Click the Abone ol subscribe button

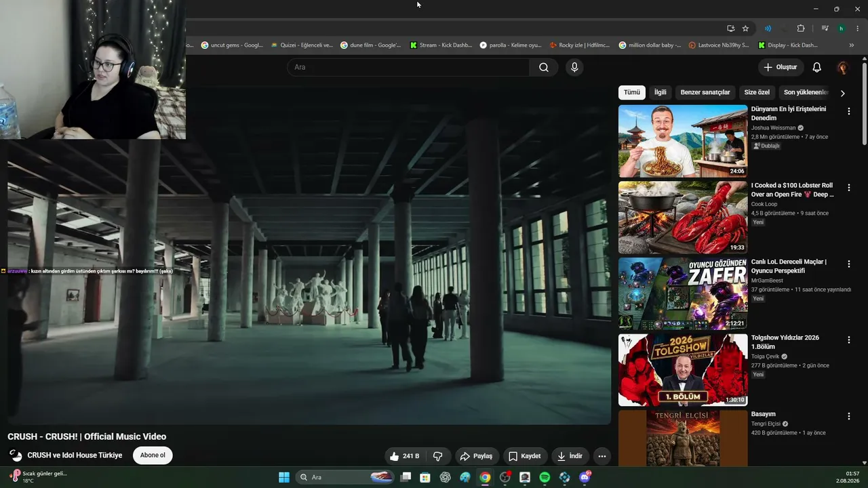point(153,455)
